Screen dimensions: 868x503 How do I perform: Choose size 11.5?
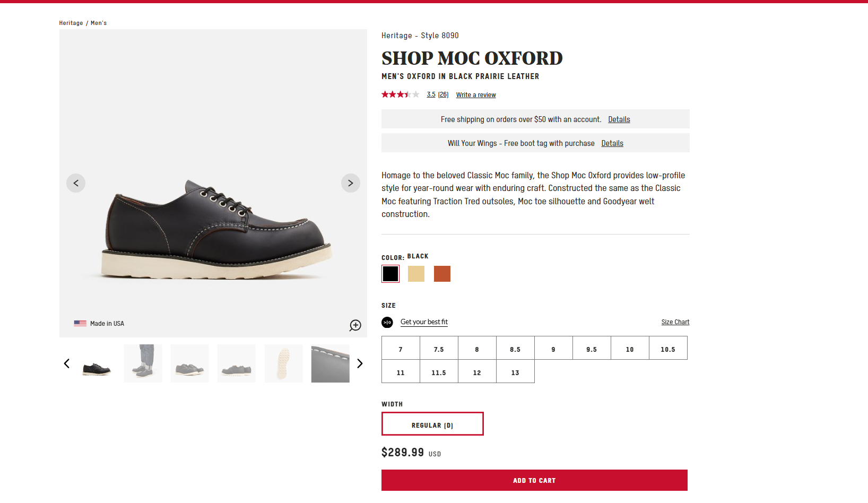(x=439, y=371)
